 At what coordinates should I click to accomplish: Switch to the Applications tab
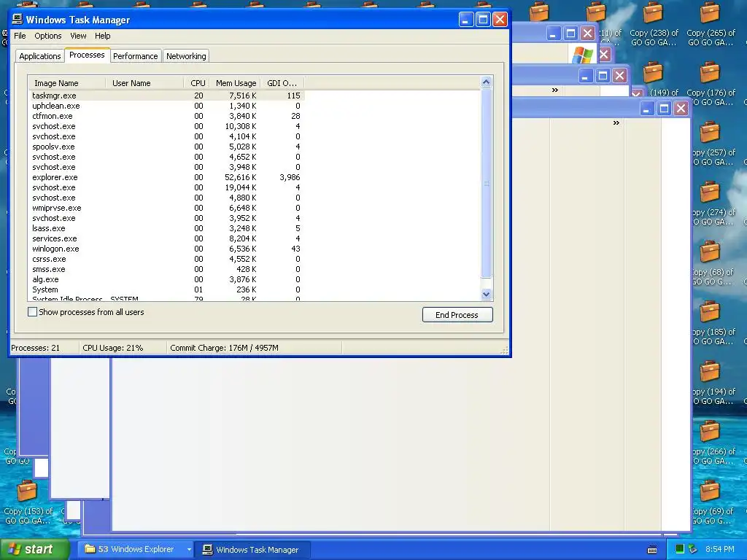coord(40,56)
